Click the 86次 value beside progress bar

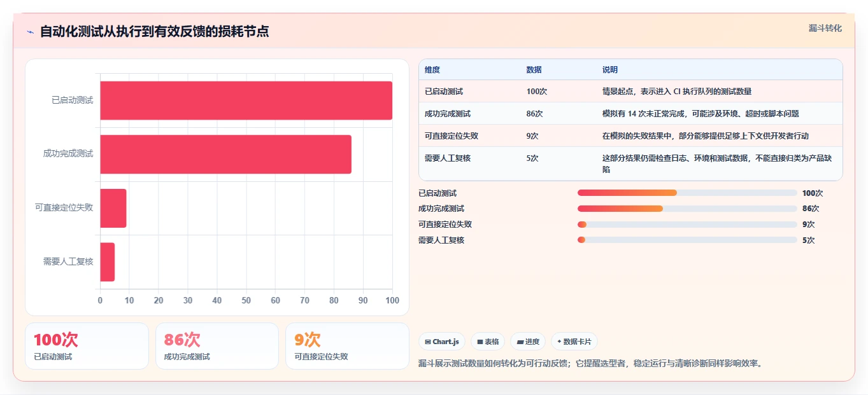[x=811, y=209]
